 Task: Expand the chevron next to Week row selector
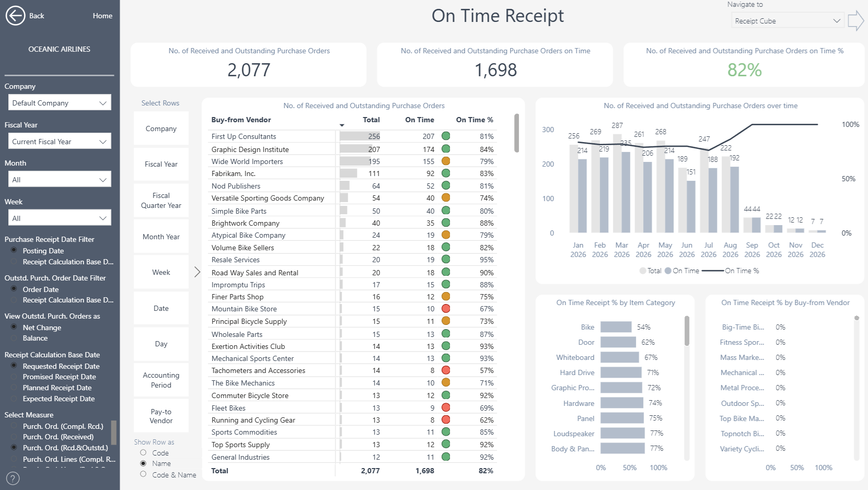pyautogui.click(x=197, y=272)
